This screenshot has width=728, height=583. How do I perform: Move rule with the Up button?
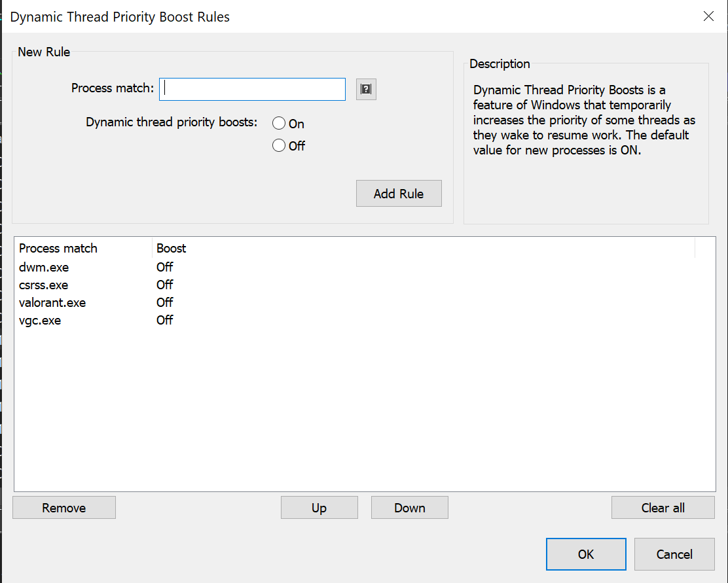point(319,508)
